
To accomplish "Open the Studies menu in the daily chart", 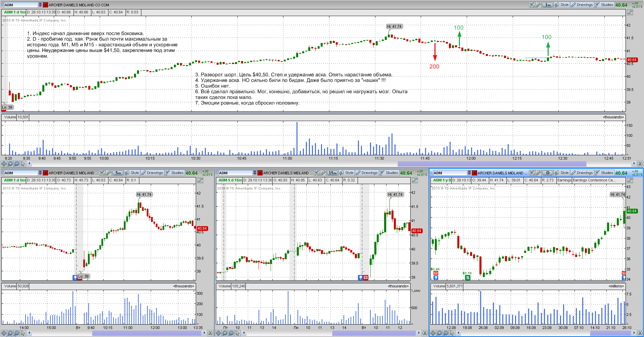I will [x=604, y=173].
